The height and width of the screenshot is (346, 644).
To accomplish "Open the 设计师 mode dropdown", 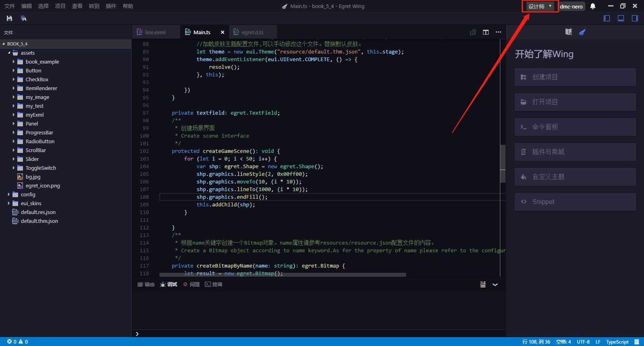I will 540,6.
